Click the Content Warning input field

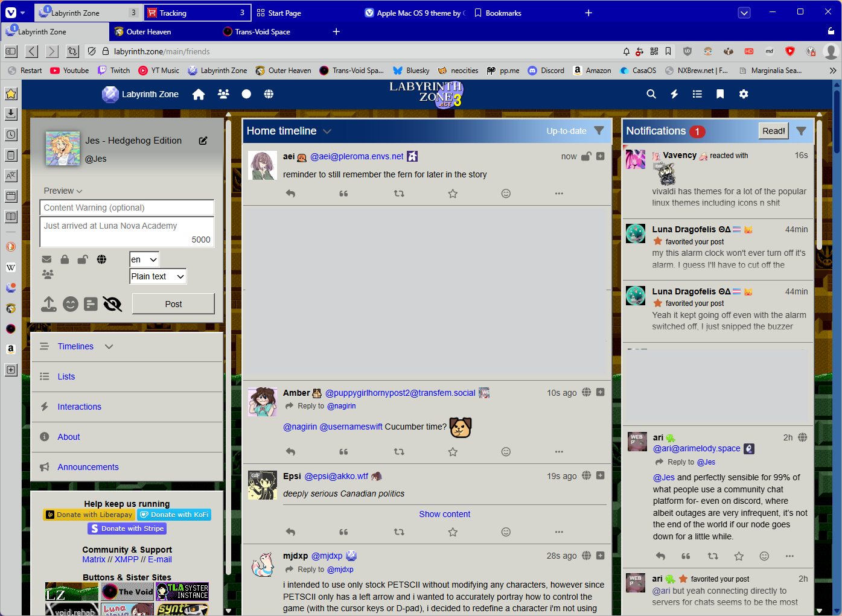[127, 208]
